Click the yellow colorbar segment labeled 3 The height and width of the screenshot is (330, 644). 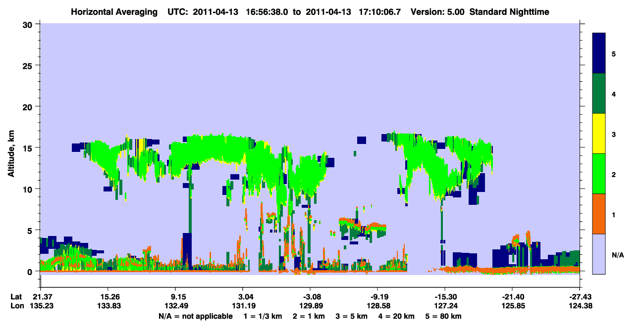[x=599, y=134]
